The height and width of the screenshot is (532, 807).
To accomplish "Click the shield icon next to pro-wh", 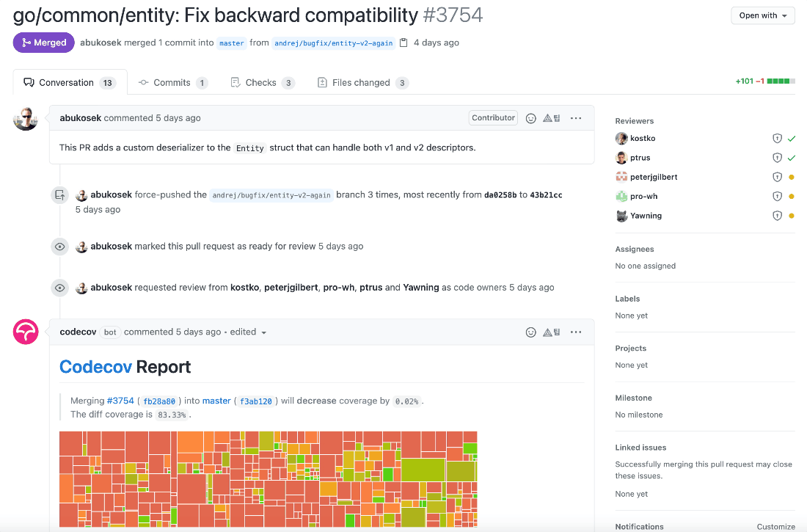I will coord(777,197).
